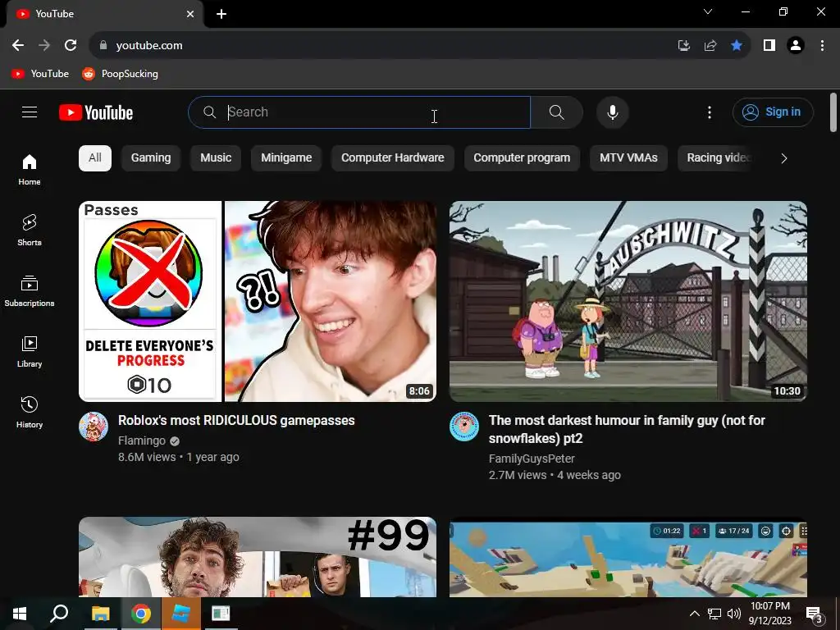Open notification center icon
Screen dimensions: 840x630
click(815, 615)
